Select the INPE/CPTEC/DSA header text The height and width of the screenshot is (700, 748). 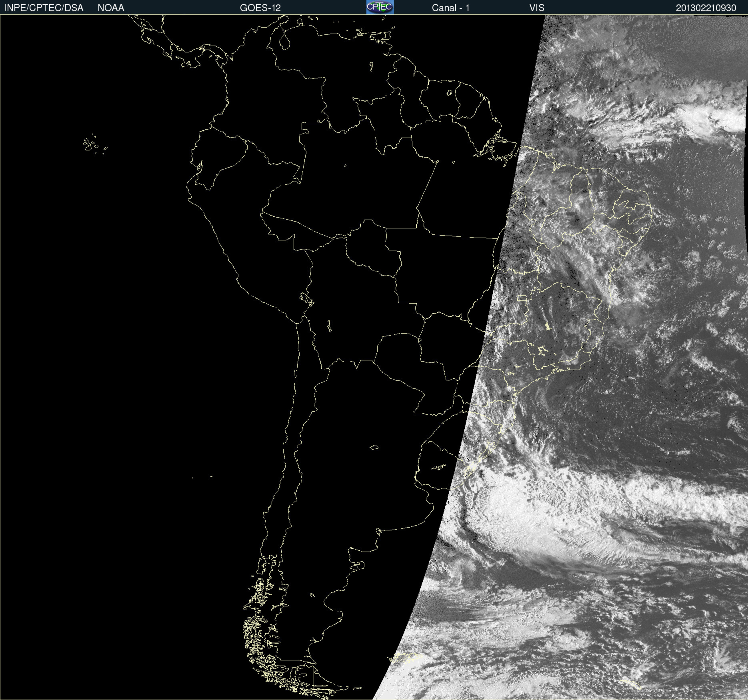tap(44, 8)
